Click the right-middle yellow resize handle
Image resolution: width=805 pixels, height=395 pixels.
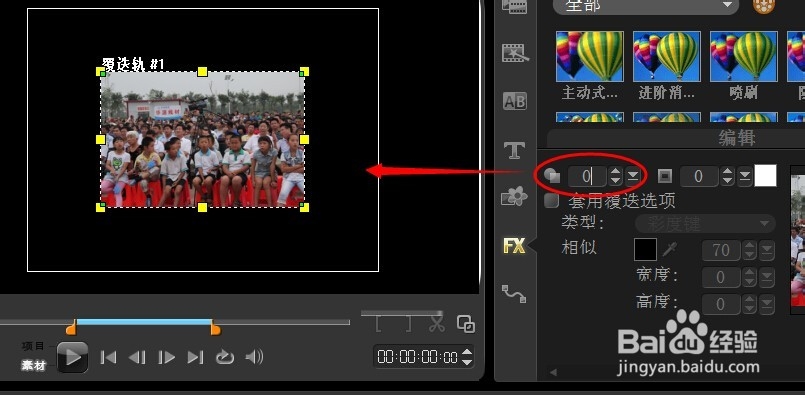304,139
